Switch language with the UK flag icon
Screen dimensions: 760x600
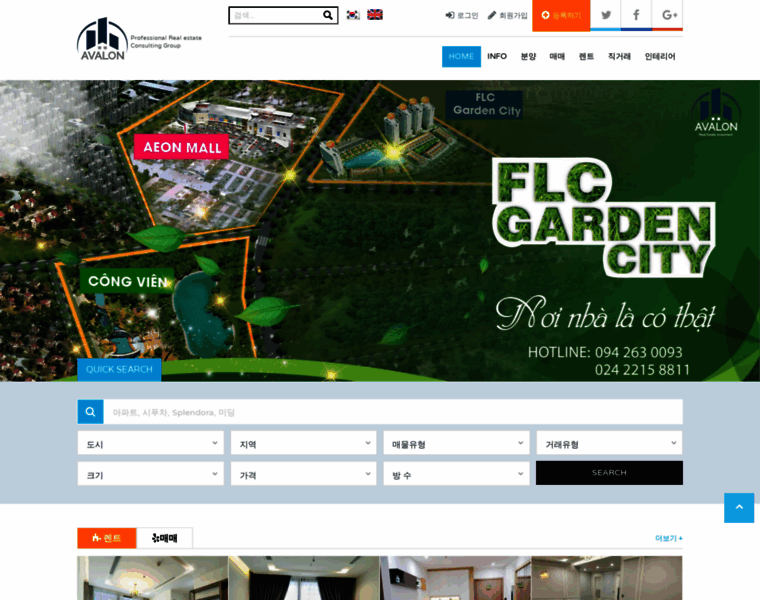375,15
